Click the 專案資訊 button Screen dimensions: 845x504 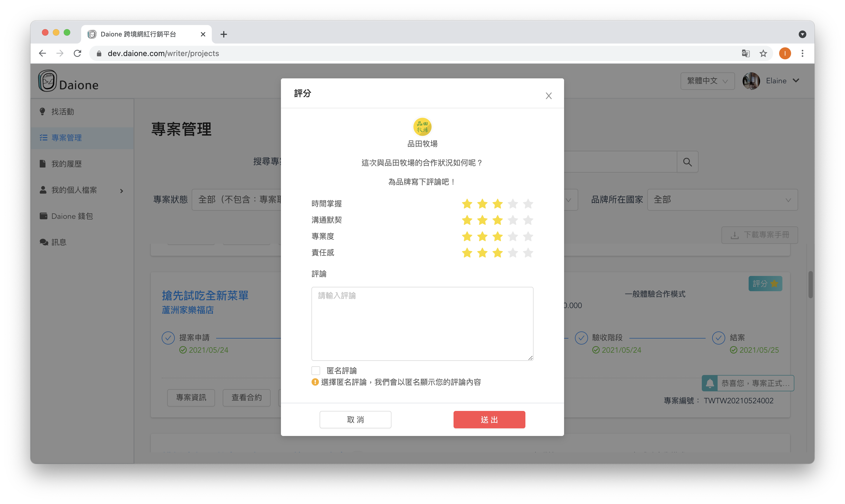click(191, 398)
